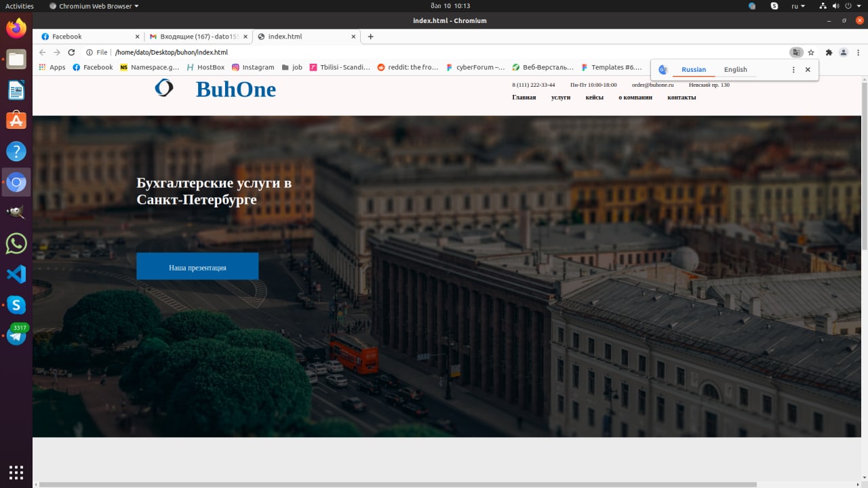Switch to Gmail Входящие (167) tab
The width and height of the screenshot is (868, 488).
coord(198,37)
